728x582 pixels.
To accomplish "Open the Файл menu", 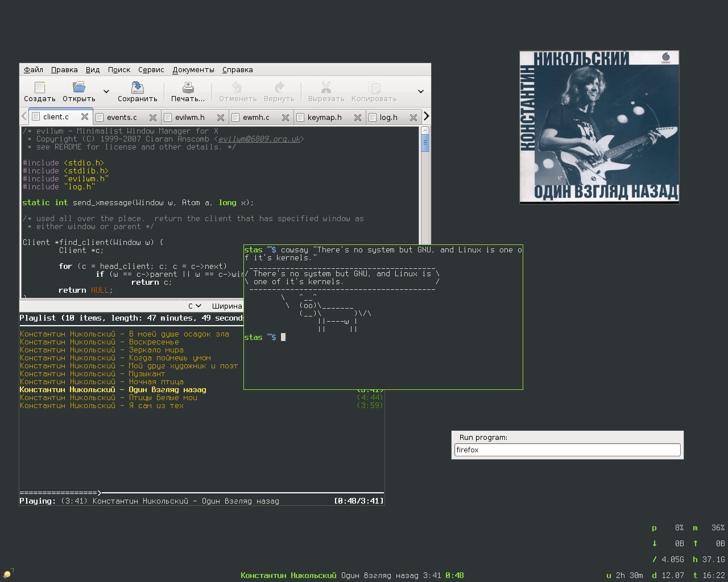I will [x=34, y=70].
